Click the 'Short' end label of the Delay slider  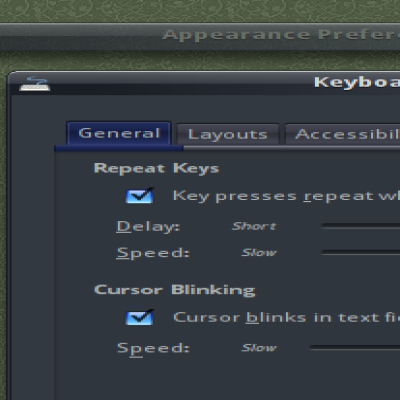pos(254,226)
